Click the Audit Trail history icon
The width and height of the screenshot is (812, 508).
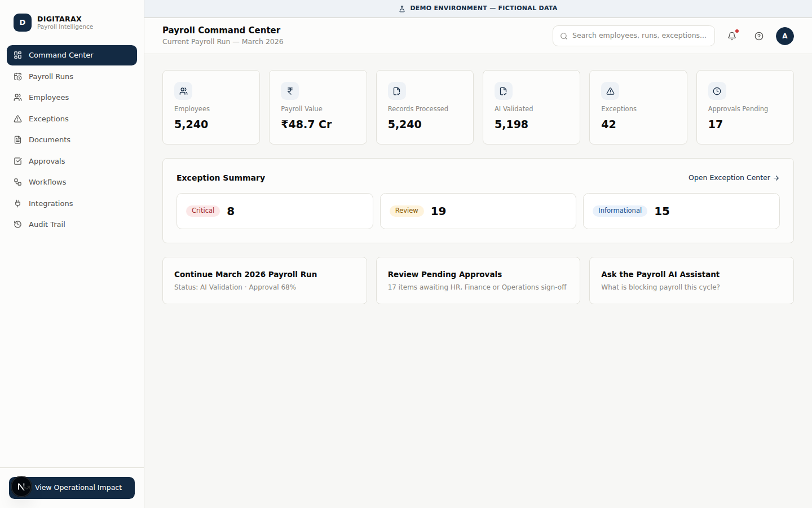pos(18,225)
